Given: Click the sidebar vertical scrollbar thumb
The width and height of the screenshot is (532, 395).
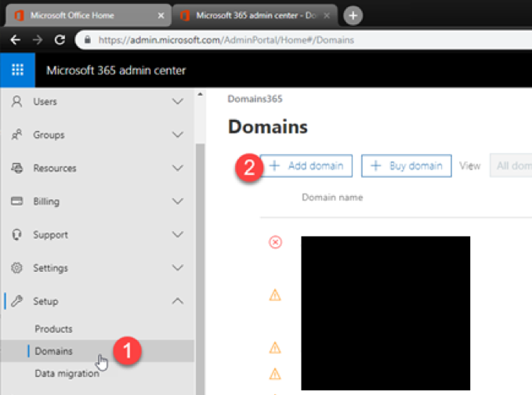Looking at the screenshot, I should [x=200, y=269].
